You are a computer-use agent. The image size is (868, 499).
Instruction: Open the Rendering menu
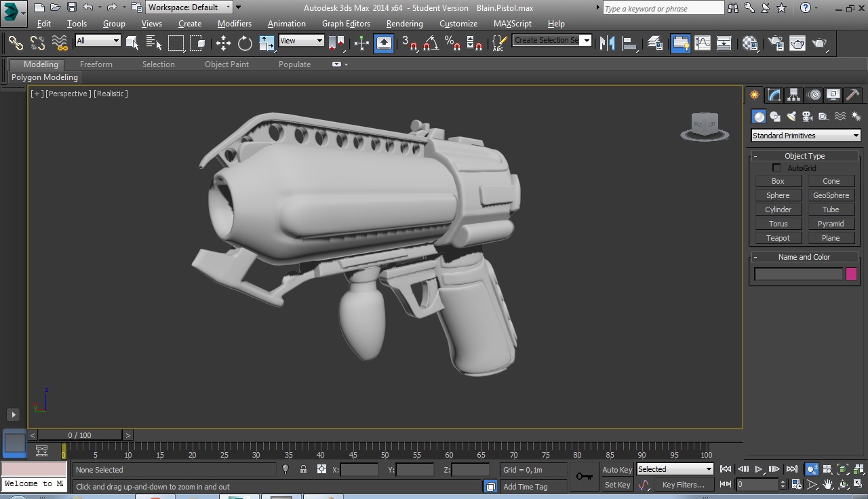[404, 23]
